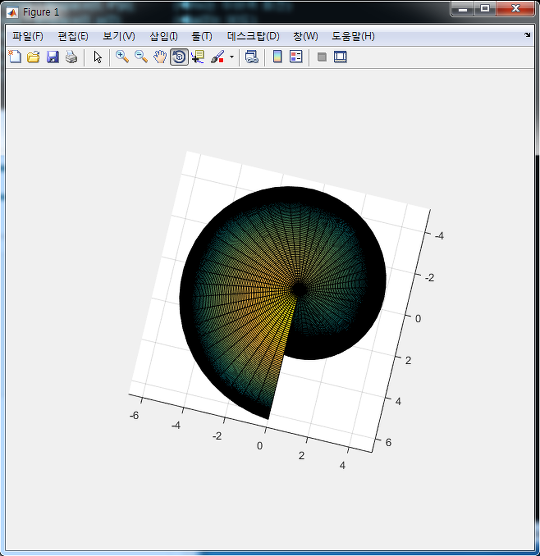The height and width of the screenshot is (556, 540).
Task: Open the 도움말(H) menu
Action: [x=353, y=36]
